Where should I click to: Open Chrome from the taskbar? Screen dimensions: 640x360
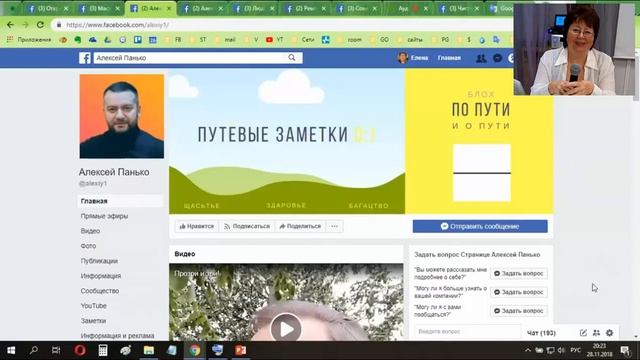pyautogui.click(x=195, y=350)
